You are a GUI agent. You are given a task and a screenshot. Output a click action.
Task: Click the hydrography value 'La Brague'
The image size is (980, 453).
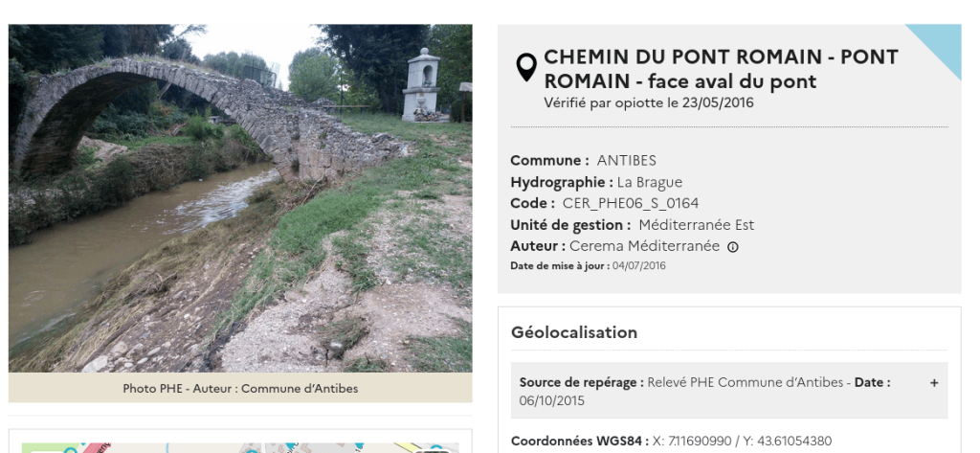point(650,182)
